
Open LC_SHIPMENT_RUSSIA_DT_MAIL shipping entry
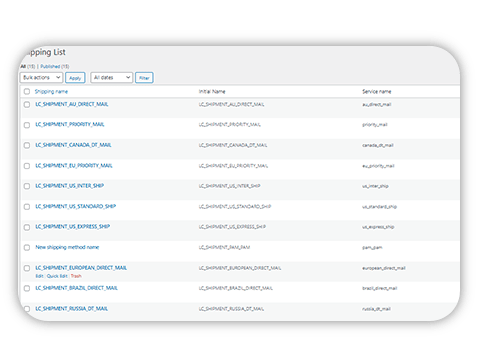tap(72, 309)
